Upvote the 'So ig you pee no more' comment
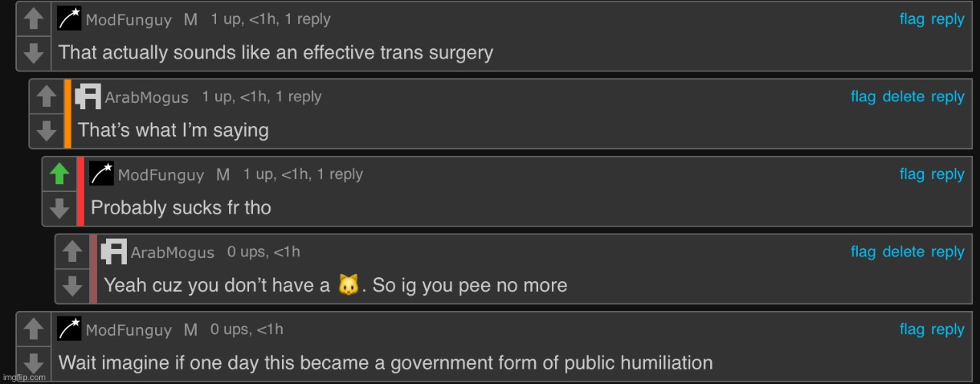The width and height of the screenshot is (980, 384). [x=72, y=252]
